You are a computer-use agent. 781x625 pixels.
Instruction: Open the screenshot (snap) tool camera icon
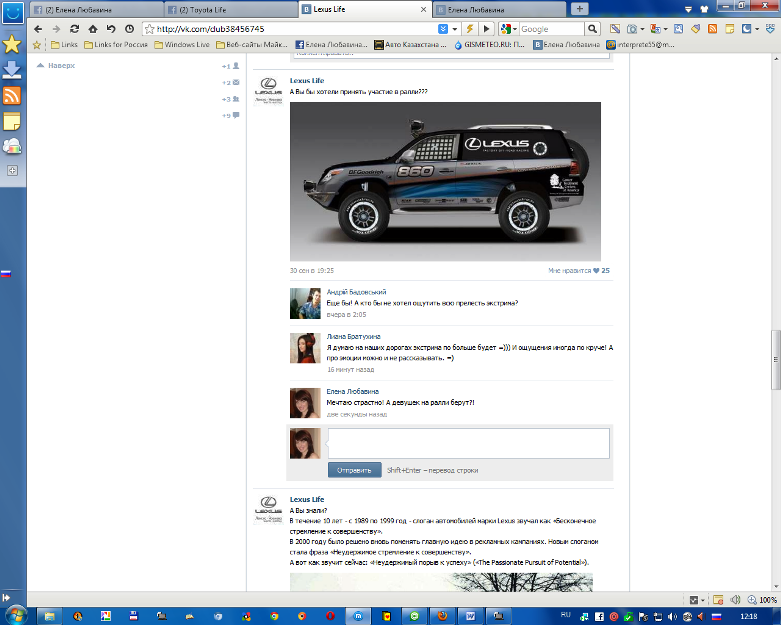coord(632,29)
